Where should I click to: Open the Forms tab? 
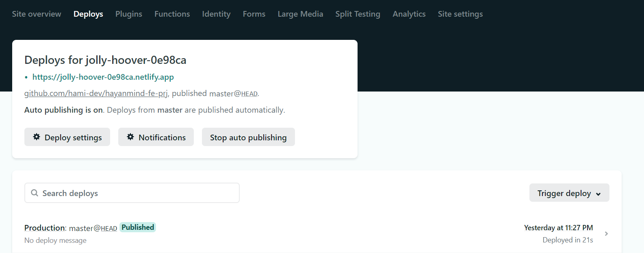tap(254, 14)
